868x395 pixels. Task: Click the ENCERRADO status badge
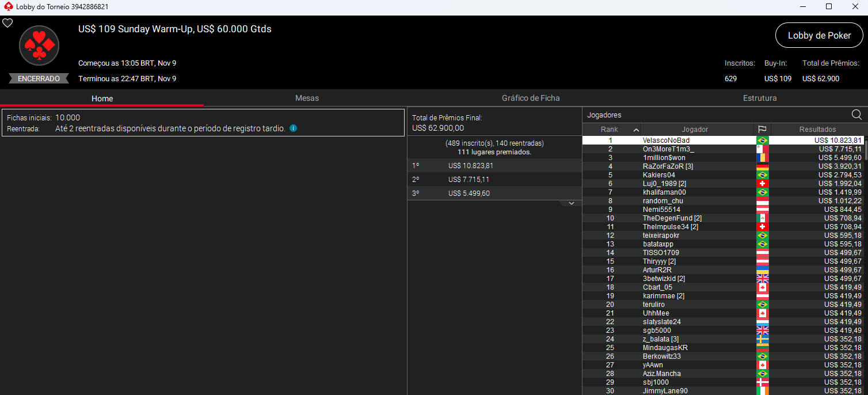(38, 78)
